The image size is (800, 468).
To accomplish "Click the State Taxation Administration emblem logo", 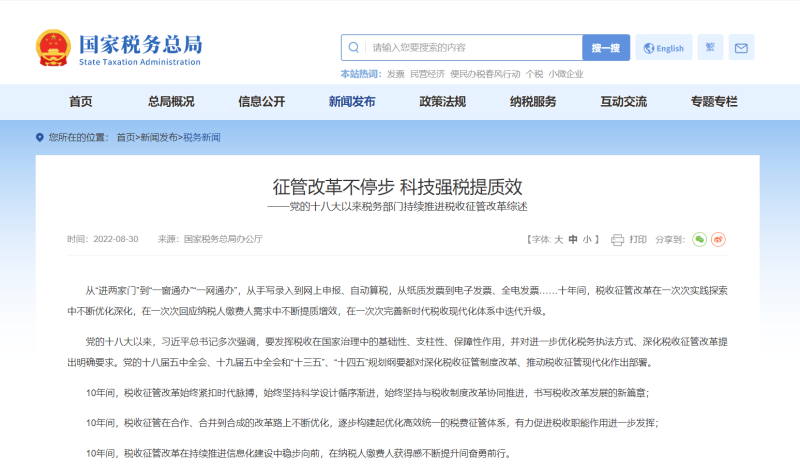I will pos(53,48).
